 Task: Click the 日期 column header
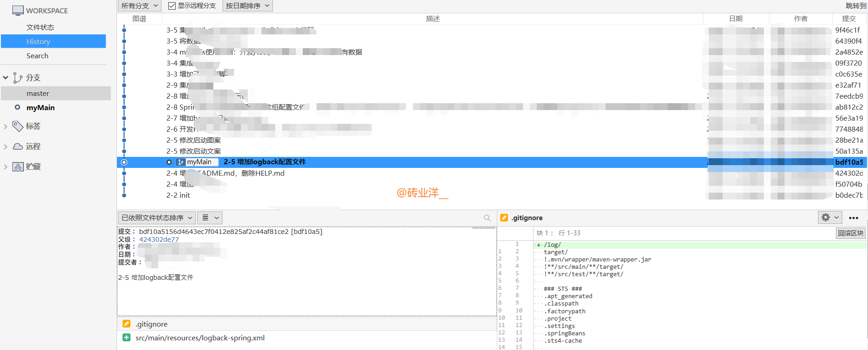tap(736, 18)
